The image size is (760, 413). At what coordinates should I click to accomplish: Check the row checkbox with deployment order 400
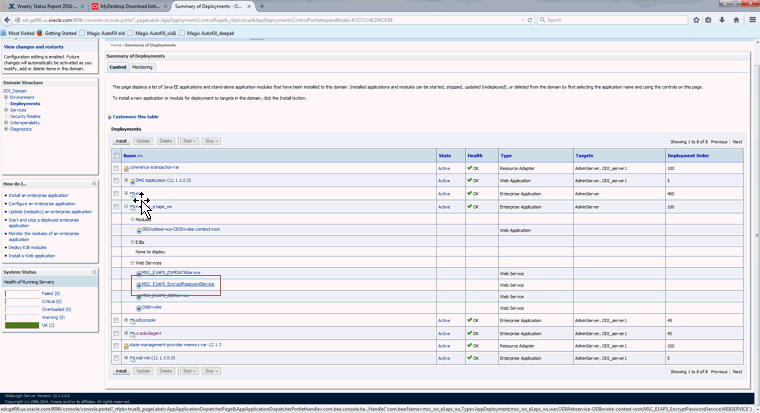116,193
